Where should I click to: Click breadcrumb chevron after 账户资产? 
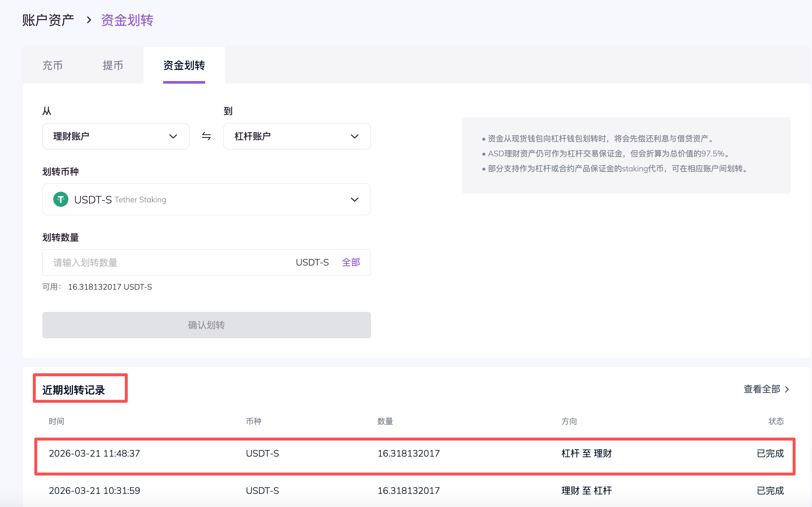[89, 20]
